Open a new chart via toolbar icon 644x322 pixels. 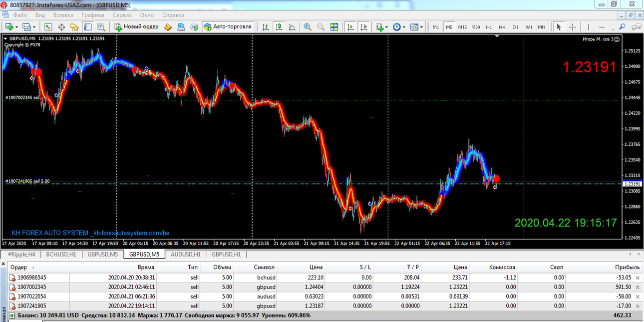[9, 27]
